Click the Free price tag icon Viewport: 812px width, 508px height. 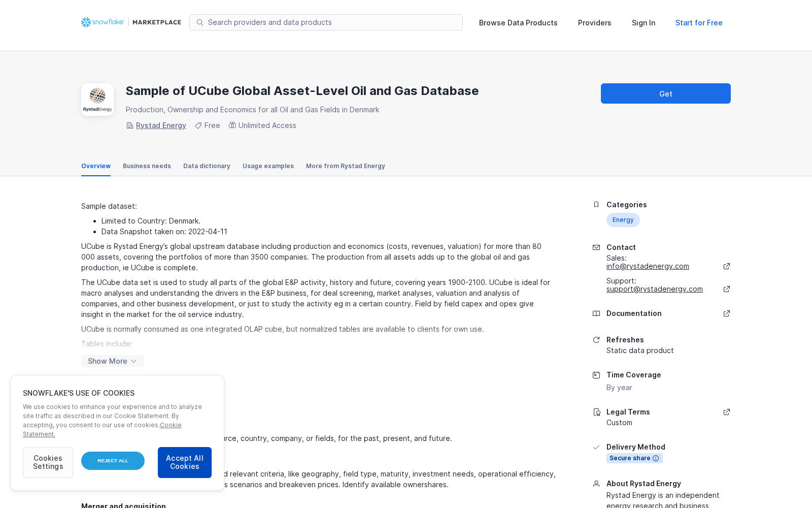(x=198, y=125)
